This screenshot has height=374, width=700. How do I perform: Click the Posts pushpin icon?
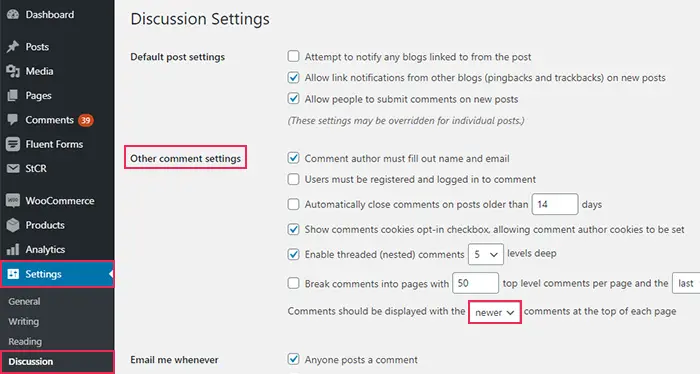pos(13,46)
